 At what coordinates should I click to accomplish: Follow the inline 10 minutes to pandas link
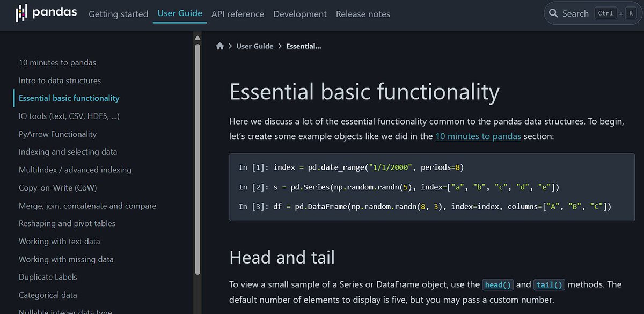coord(478,136)
